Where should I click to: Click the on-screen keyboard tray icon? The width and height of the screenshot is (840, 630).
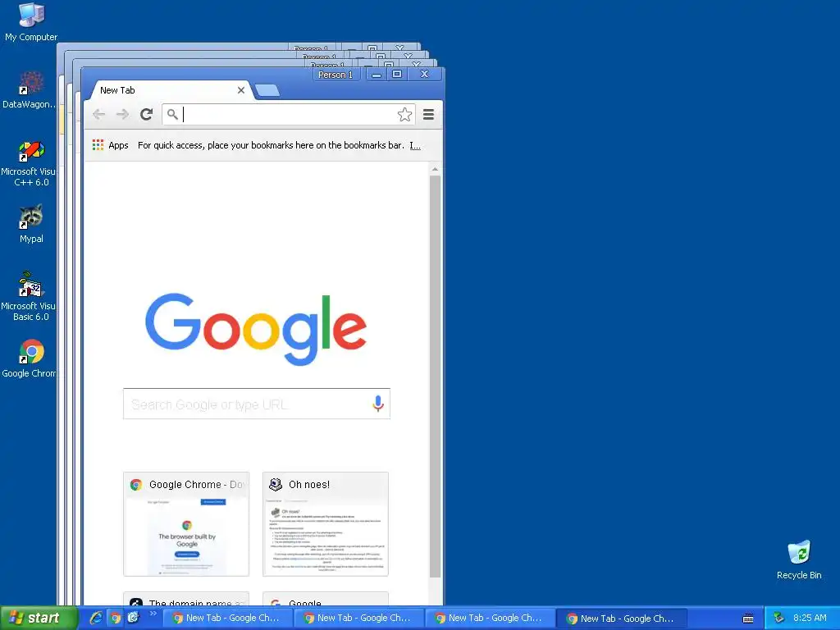click(748, 619)
